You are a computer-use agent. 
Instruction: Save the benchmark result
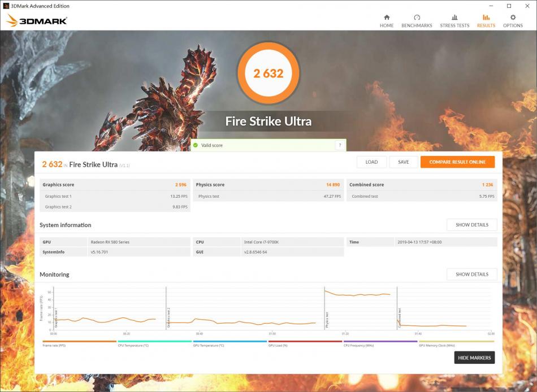click(404, 162)
